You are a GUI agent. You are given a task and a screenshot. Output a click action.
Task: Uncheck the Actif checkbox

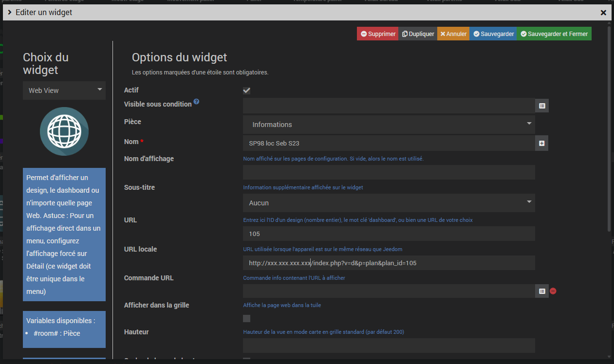click(247, 91)
